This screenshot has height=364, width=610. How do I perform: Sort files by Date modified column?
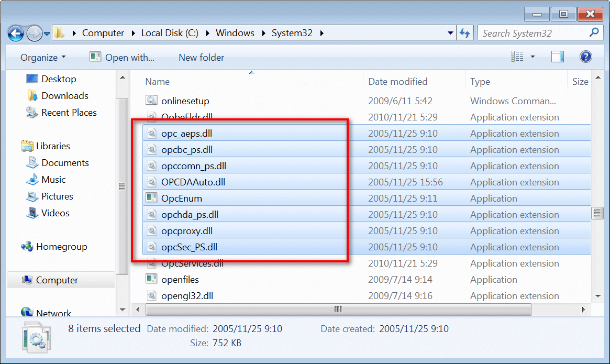(x=398, y=82)
